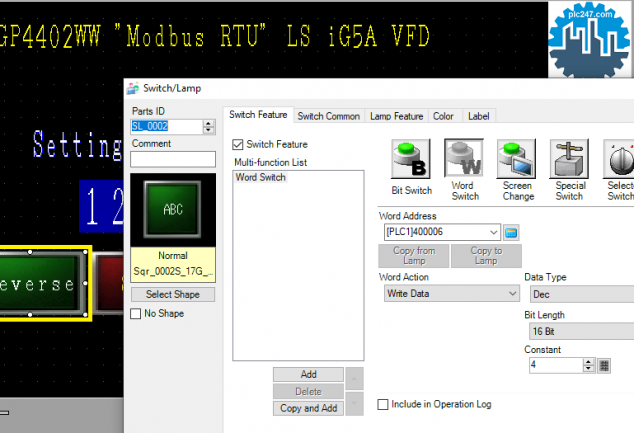Select Word Switch in Multi-function List
634x433 pixels.
(x=261, y=177)
